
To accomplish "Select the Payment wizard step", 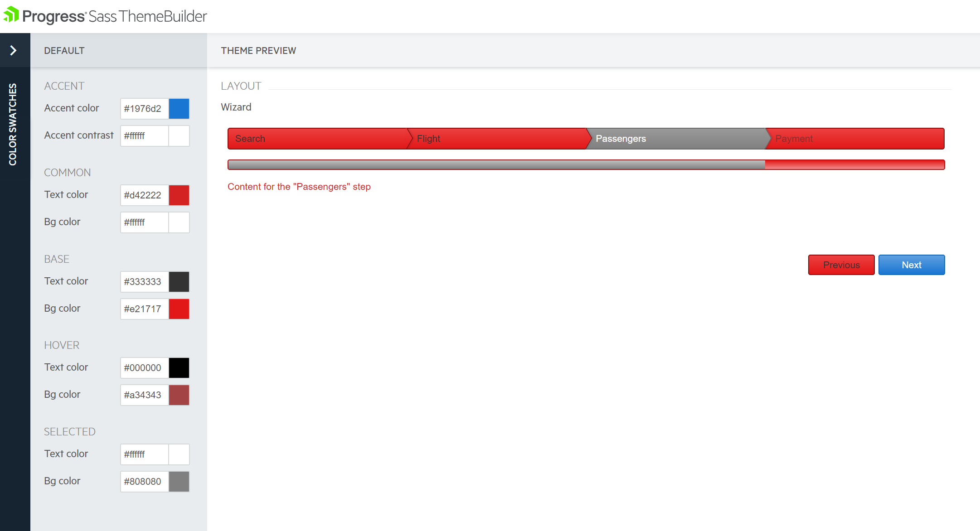I will tap(854, 139).
